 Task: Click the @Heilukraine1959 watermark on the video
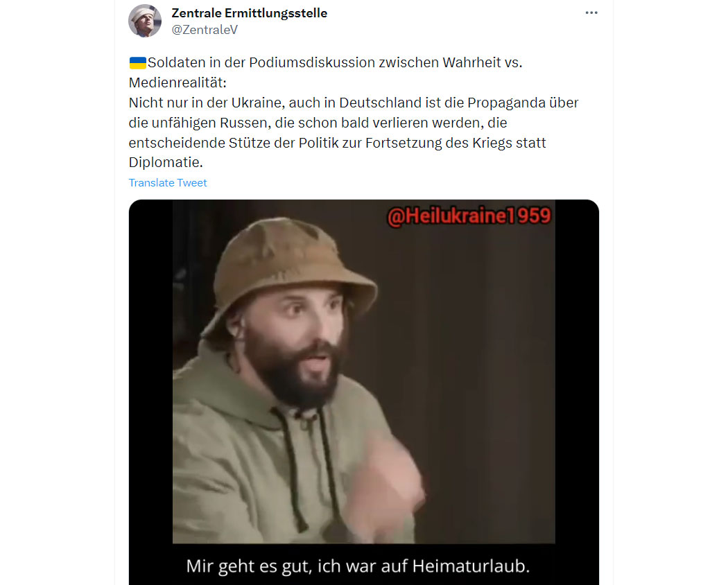[x=469, y=216]
